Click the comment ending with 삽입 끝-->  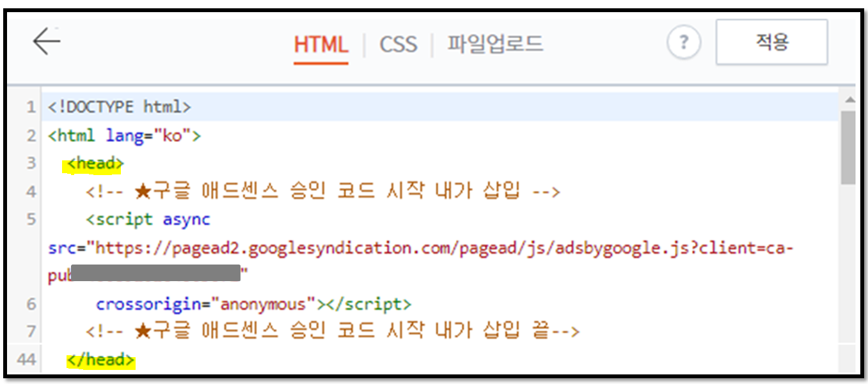tap(333, 331)
